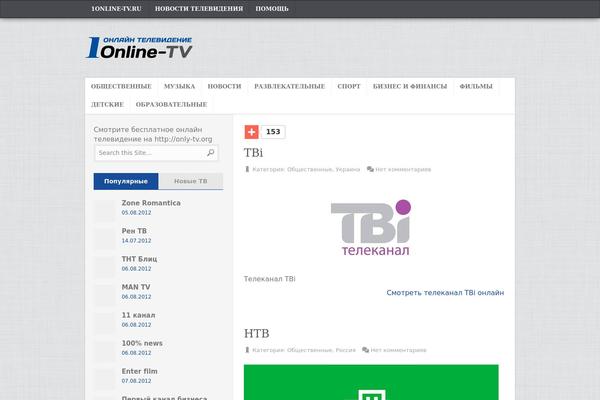Click the 1 Online-TV site logo
This screenshot has width=600, height=400.
coord(140,47)
